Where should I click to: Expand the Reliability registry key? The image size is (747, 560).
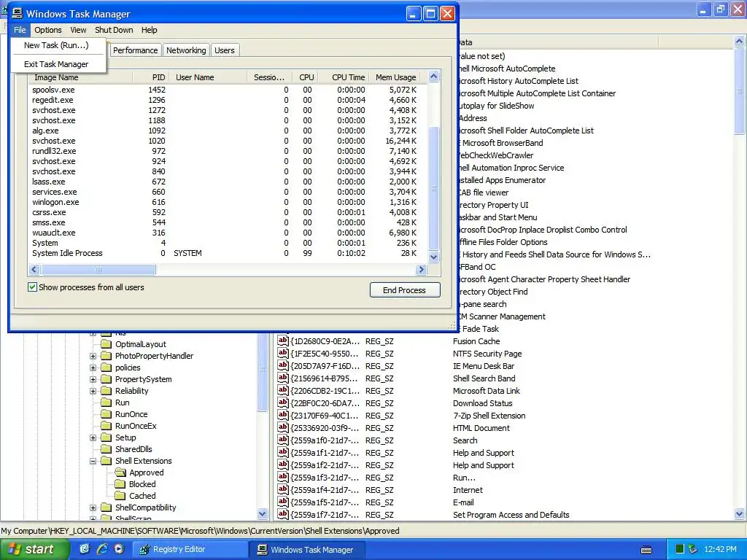93,391
